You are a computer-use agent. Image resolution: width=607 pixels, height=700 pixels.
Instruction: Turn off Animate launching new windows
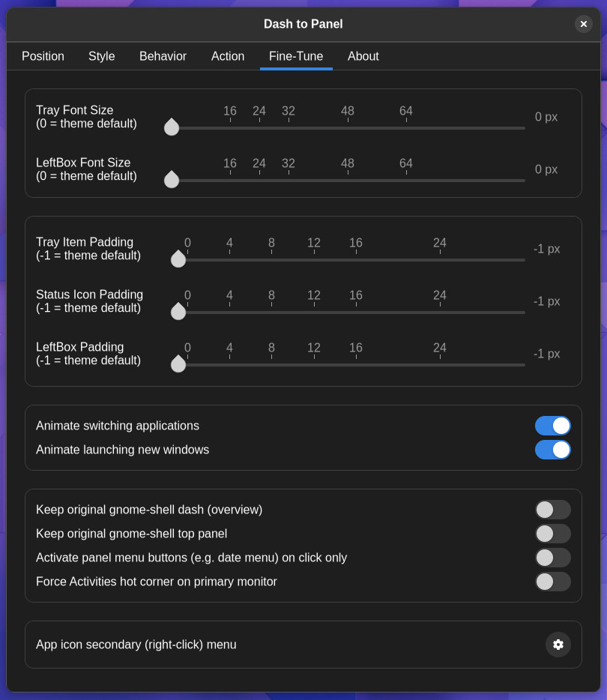(x=552, y=450)
